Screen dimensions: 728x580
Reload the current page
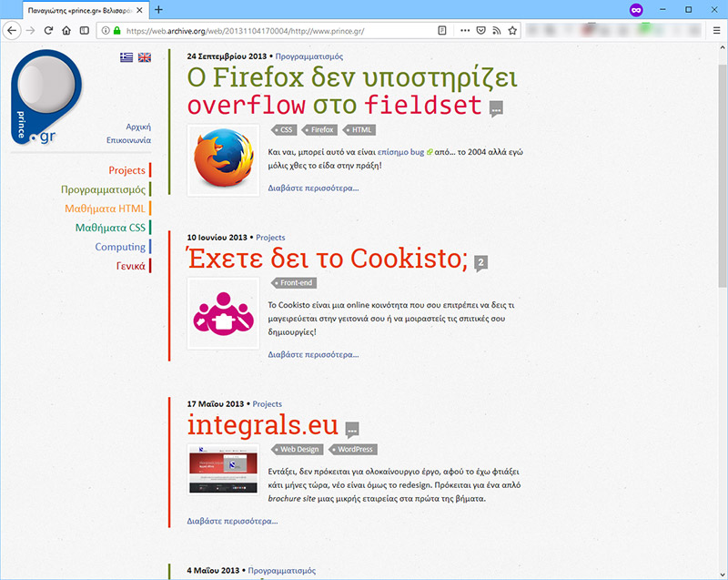(48, 30)
